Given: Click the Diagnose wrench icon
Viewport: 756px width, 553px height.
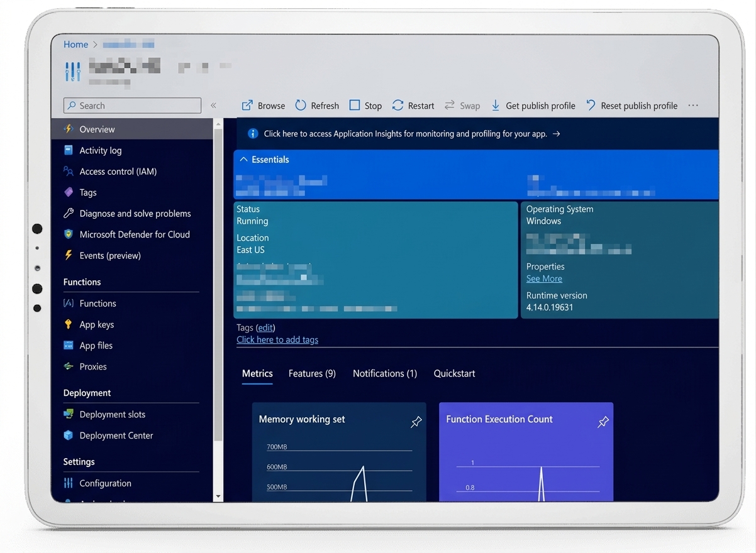Looking at the screenshot, I should 69,213.
